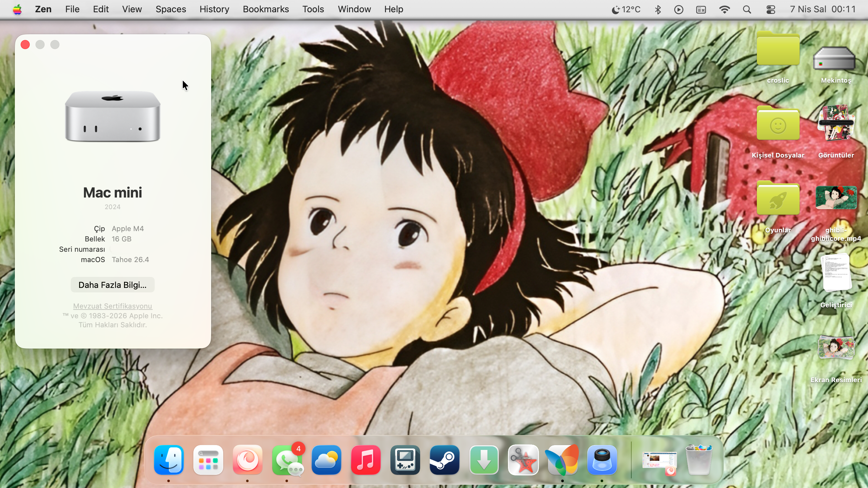Open the Wi-Fi status menu
This screenshot has height=488, width=868.
(x=724, y=9)
